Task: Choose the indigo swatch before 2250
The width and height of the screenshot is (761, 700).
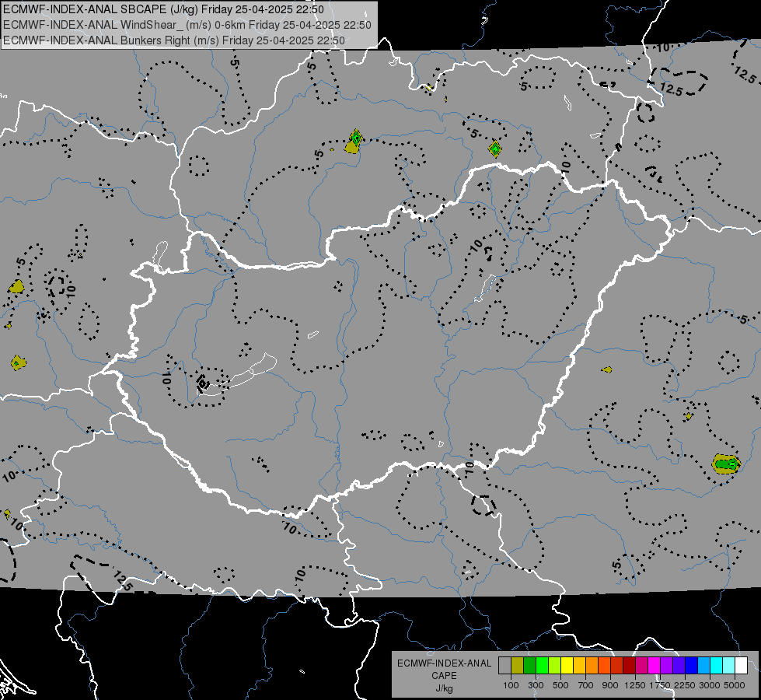Action: (679, 666)
